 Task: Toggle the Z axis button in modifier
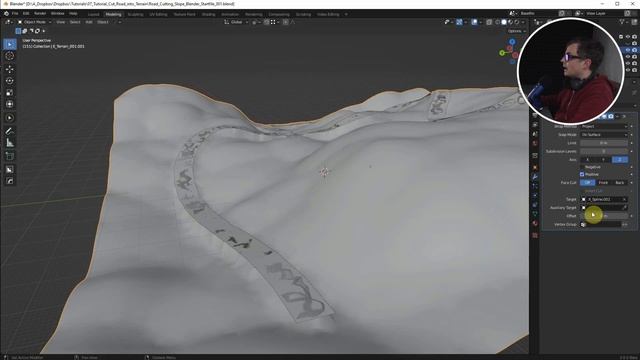pyautogui.click(x=620, y=160)
